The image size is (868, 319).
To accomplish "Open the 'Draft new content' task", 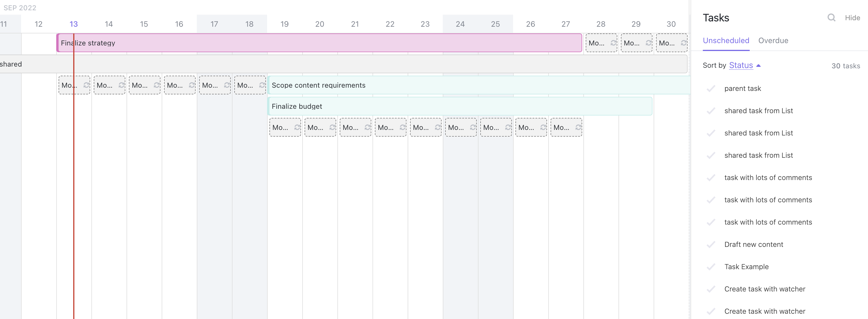I will pyautogui.click(x=753, y=245).
